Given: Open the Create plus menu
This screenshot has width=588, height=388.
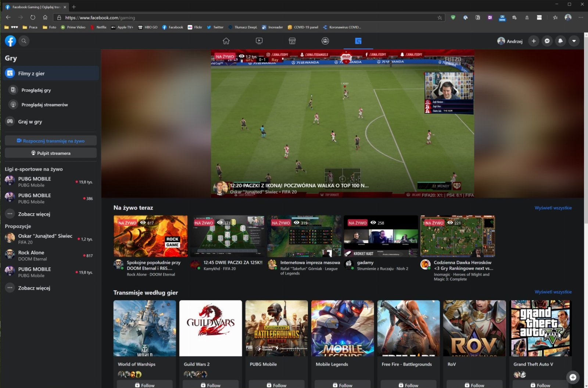Looking at the screenshot, I should pyautogui.click(x=534, y=41).
